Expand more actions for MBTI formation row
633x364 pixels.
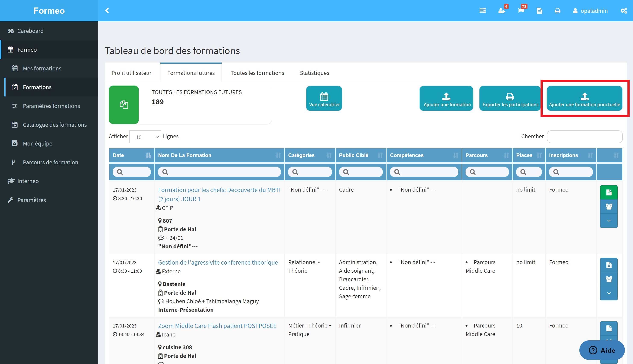[609, 221]
